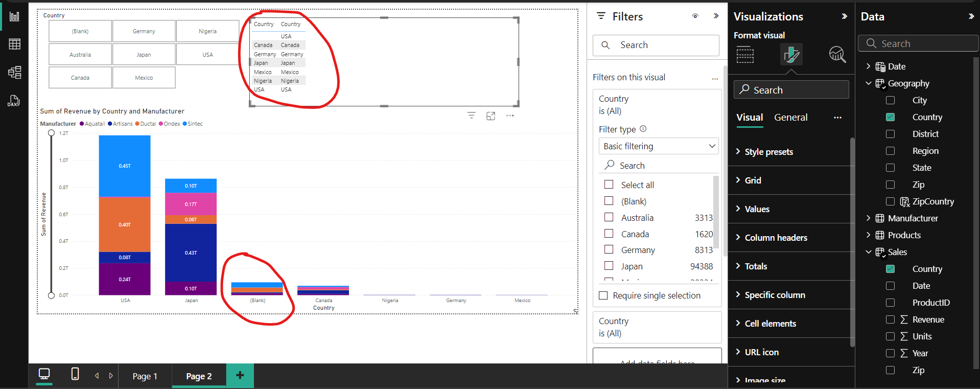Open the DAX query view icon

pyautogui.click(x=14, y=100)
